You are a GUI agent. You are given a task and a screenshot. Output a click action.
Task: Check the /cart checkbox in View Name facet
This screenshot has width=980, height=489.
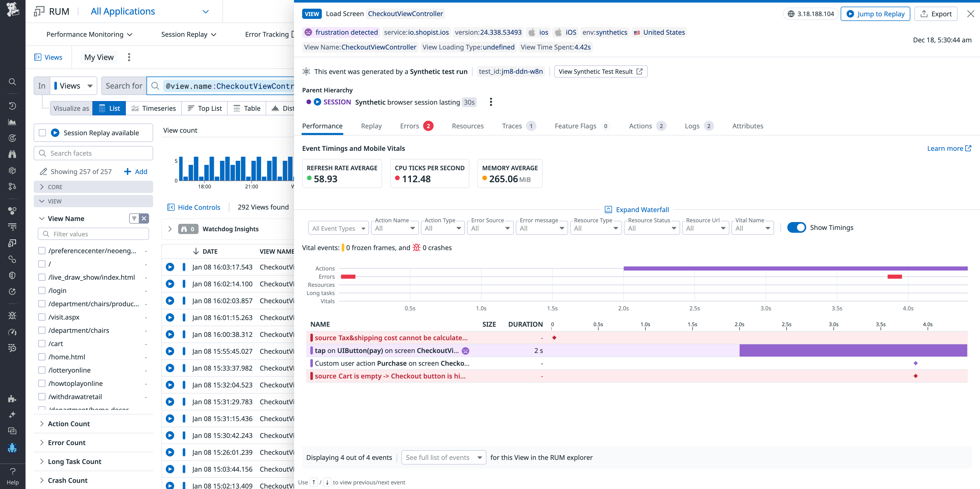[x=41, y=343]
